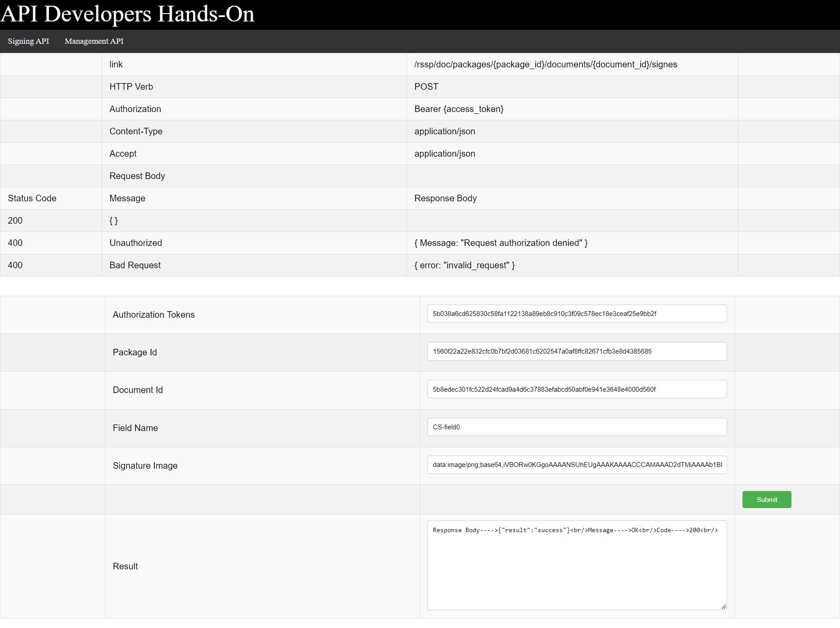Click the Request authorization denied response cell

pyautogui.click(x=501, y=243)
